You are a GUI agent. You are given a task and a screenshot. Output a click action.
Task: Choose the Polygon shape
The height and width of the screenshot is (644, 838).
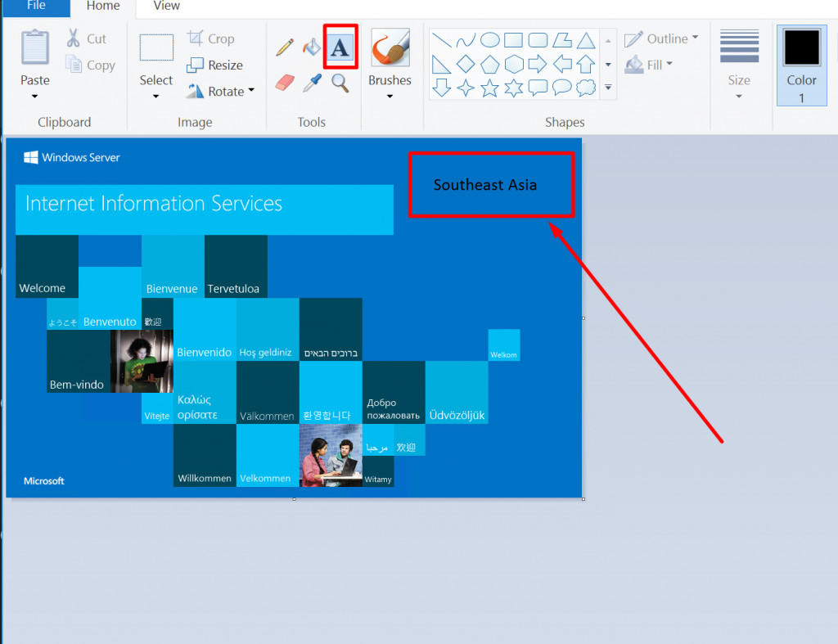(561, 40)
